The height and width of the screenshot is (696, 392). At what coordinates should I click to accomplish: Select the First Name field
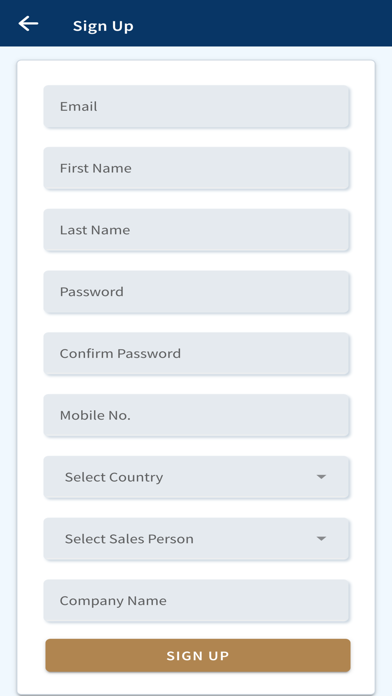coord(196,168)
